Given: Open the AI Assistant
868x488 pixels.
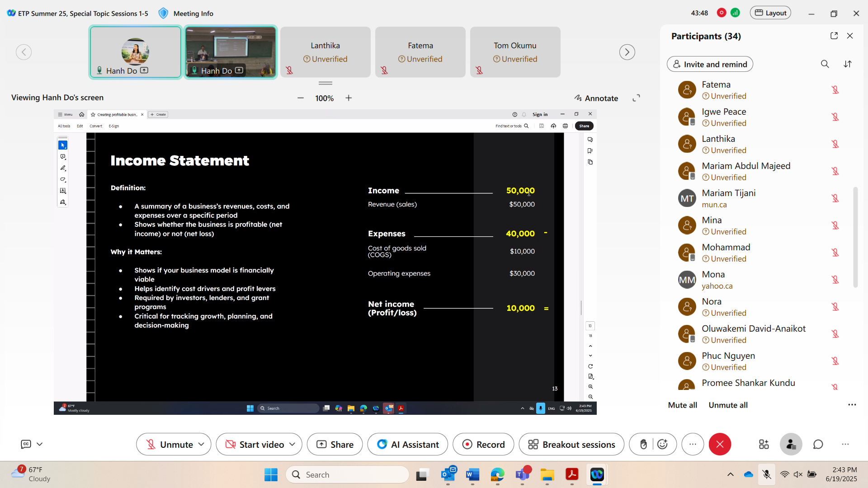Looking at the screenshot, I should 407,444.
